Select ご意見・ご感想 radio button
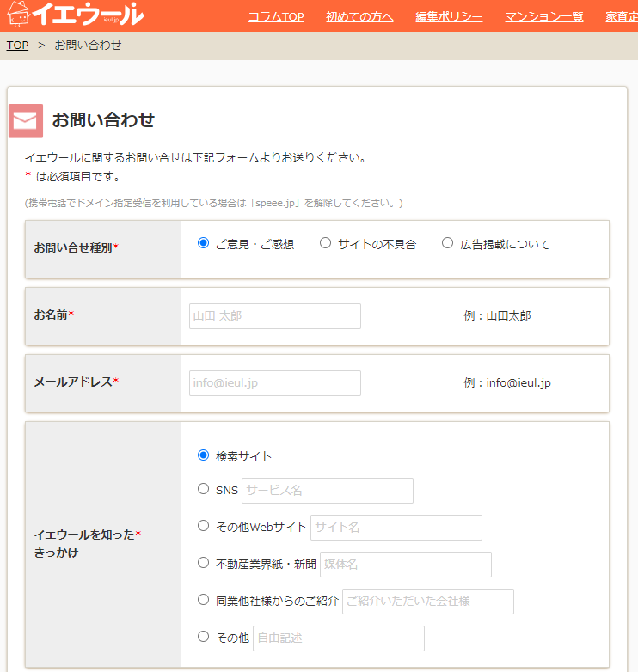This screenshot has height=672, width=638. (203, 243)
